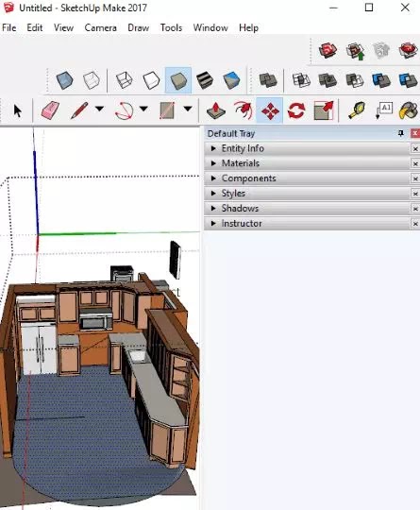This screenshot has width=420, height=510.
Task: Open the Camera menu
Action: click(x=100, y=28)
